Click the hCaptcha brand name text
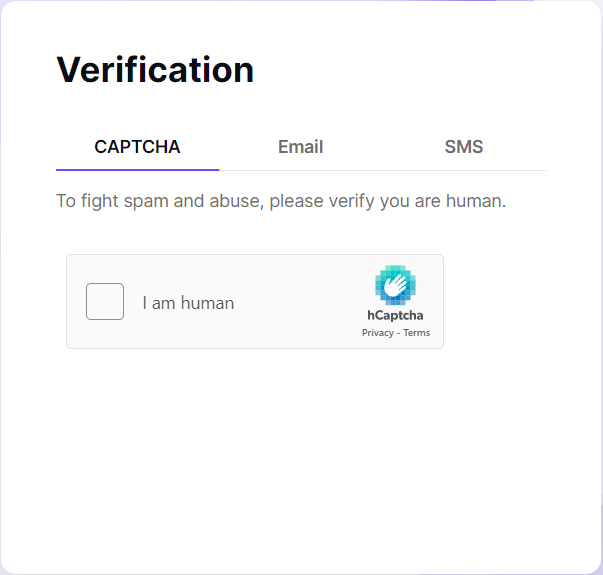 tap(395, 315)
